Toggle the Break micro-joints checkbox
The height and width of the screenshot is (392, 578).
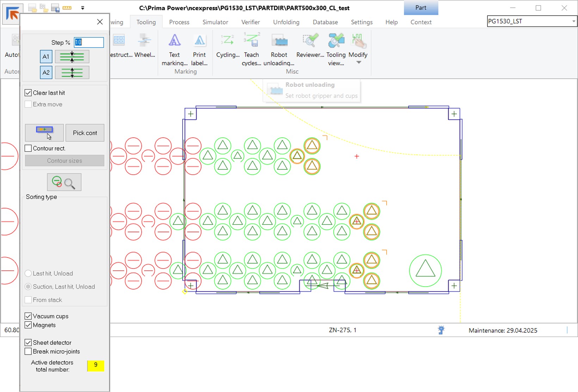tap(28, 351)
